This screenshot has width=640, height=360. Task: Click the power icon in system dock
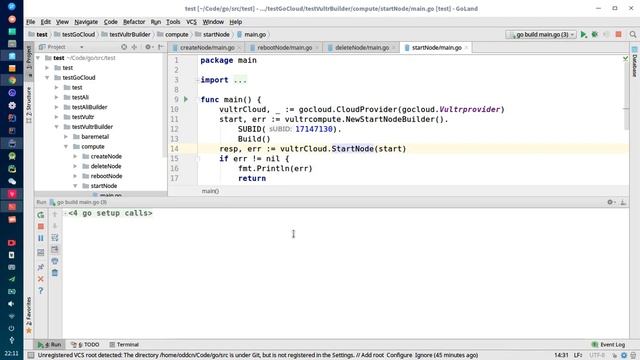[x=11, y=328]
